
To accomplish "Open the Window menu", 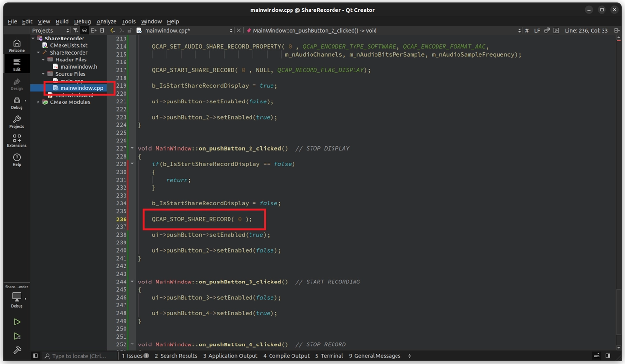I will (151, 21).
